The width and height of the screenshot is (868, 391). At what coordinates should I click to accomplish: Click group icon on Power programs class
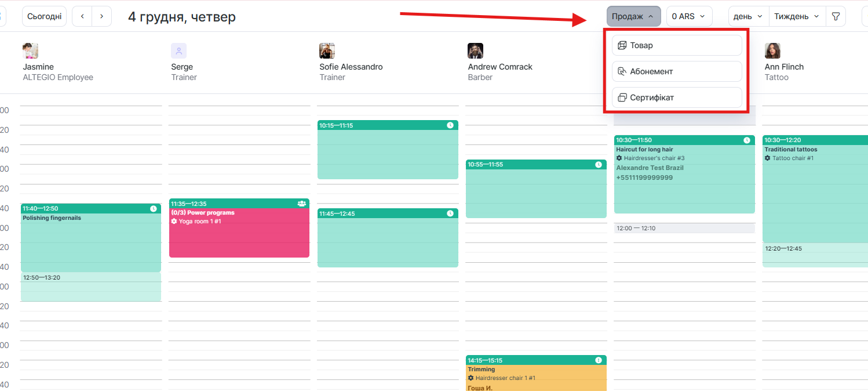click(301, 204)
